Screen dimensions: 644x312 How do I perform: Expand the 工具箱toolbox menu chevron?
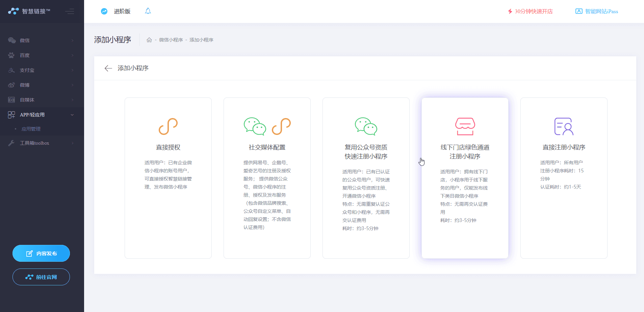(x=72, y=143)
